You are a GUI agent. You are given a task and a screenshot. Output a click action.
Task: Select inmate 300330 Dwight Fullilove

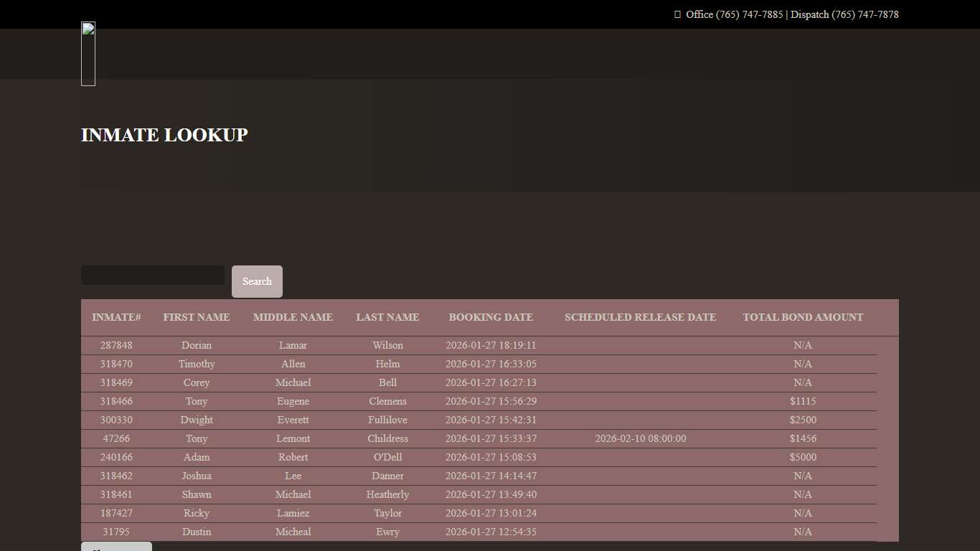click(387, 420)
